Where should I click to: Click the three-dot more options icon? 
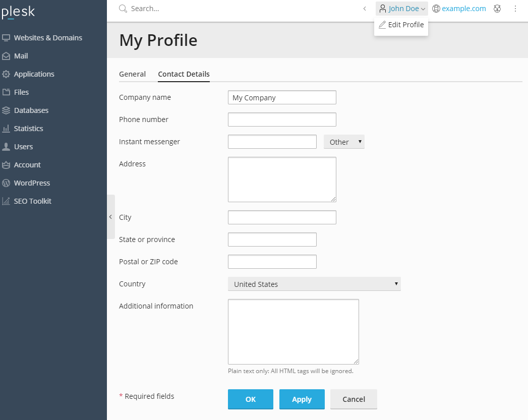[x=515, y=9]
